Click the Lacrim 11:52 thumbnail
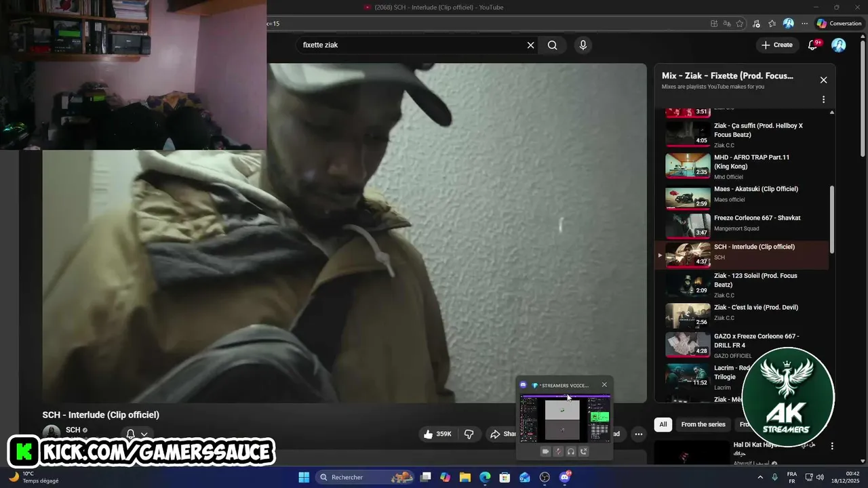 [x=688, y=375]
